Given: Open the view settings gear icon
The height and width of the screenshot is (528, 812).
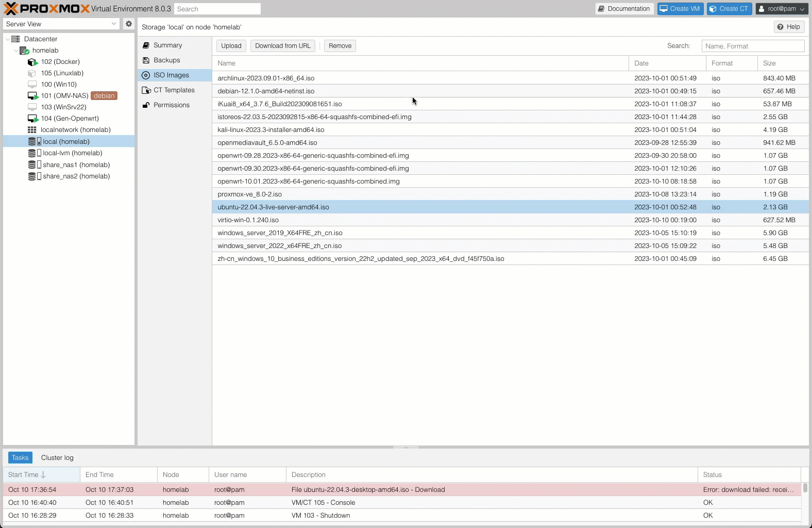Looking at the screenshot, I should (129, 24).
